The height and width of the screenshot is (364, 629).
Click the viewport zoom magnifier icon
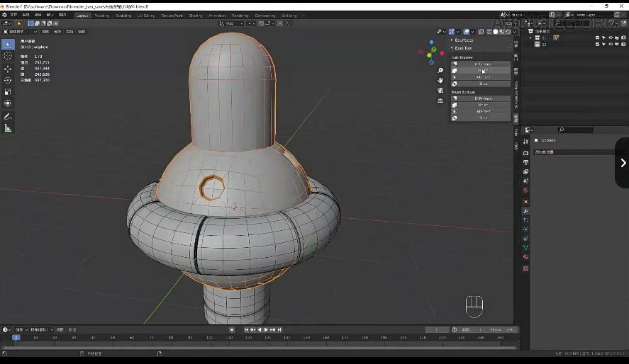[440, 70]
